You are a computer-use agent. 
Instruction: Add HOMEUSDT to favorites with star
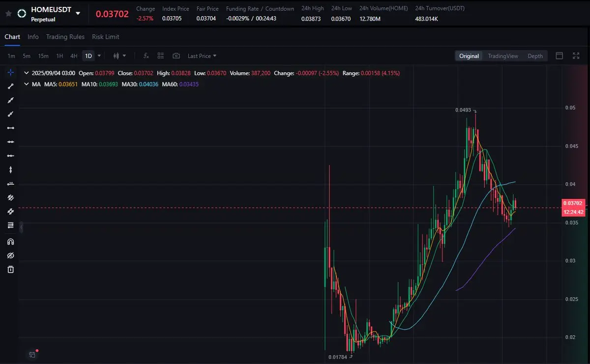tap(8, 14)
